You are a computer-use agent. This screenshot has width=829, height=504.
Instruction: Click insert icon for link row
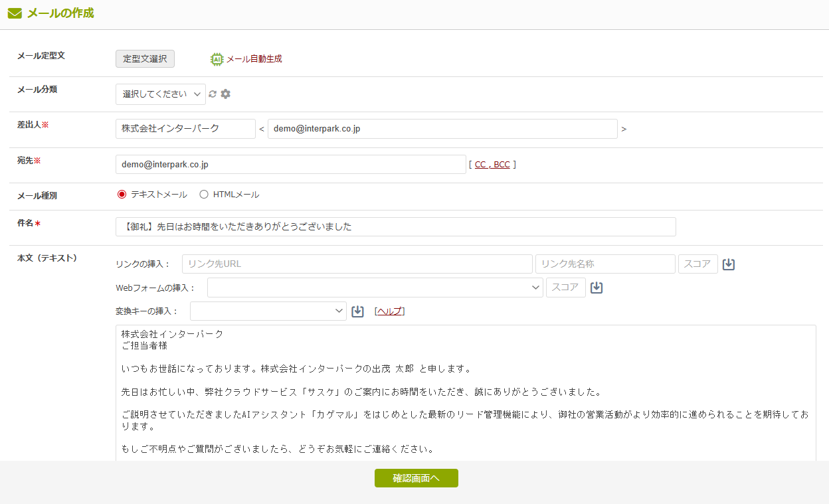pyautogui.click(x=729, y=264)
